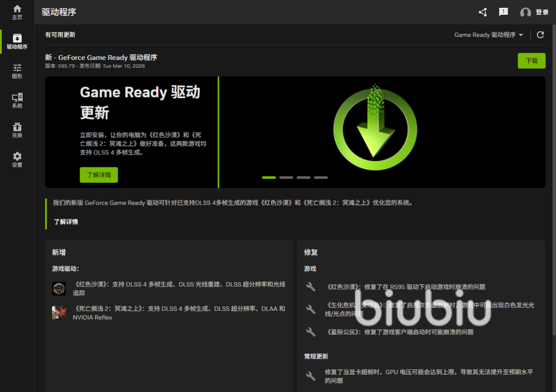Click the 红色沙漠 game thumbnail icon

[59, 289]
